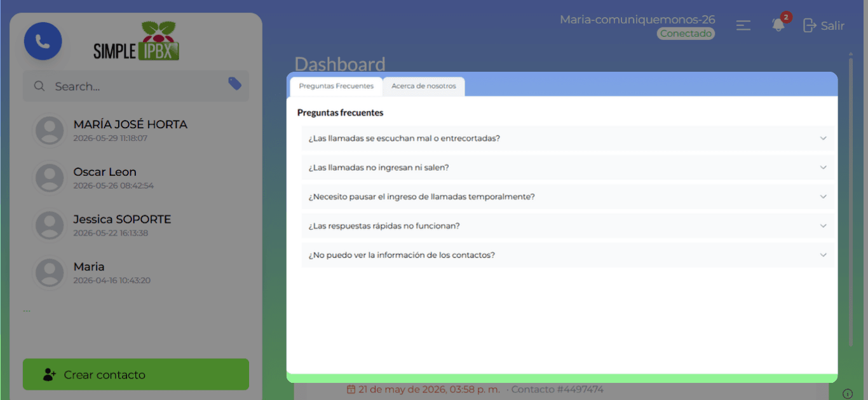Click Maria's contact avatar
The image size is (868, 400).
point(50,272)
